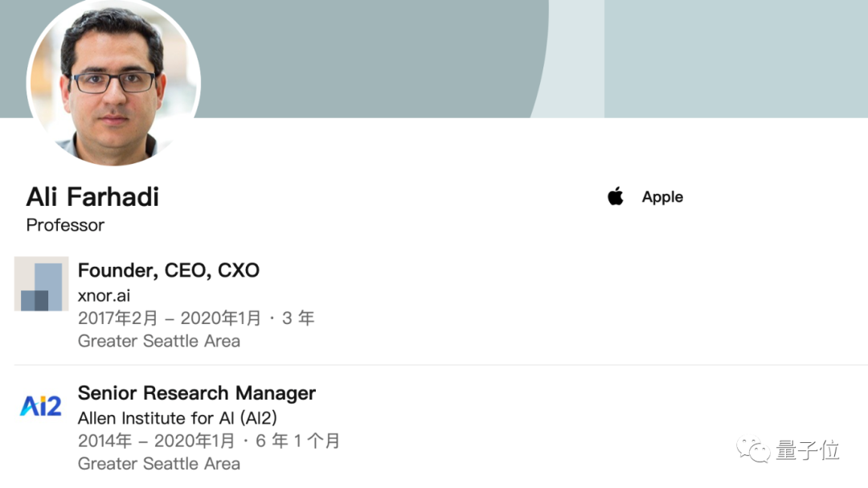Open the circular profile photo
The image size is (868, 488).
(x=113, y=82)
